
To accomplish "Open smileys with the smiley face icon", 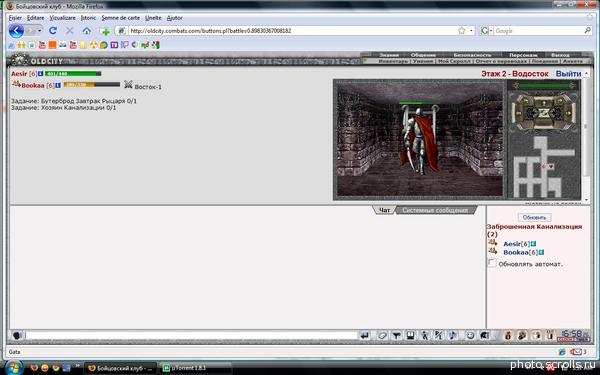I will tap(470, 335).
